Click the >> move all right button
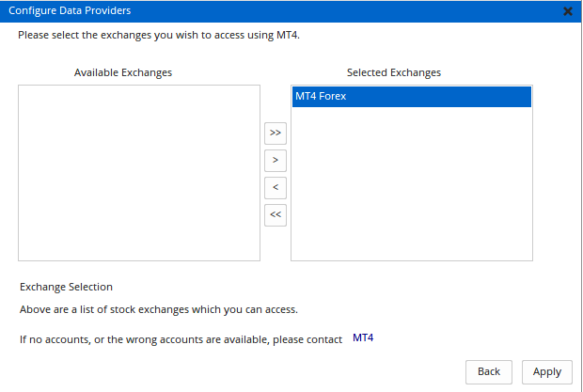The image size is (583, 392). click(275, 133)
